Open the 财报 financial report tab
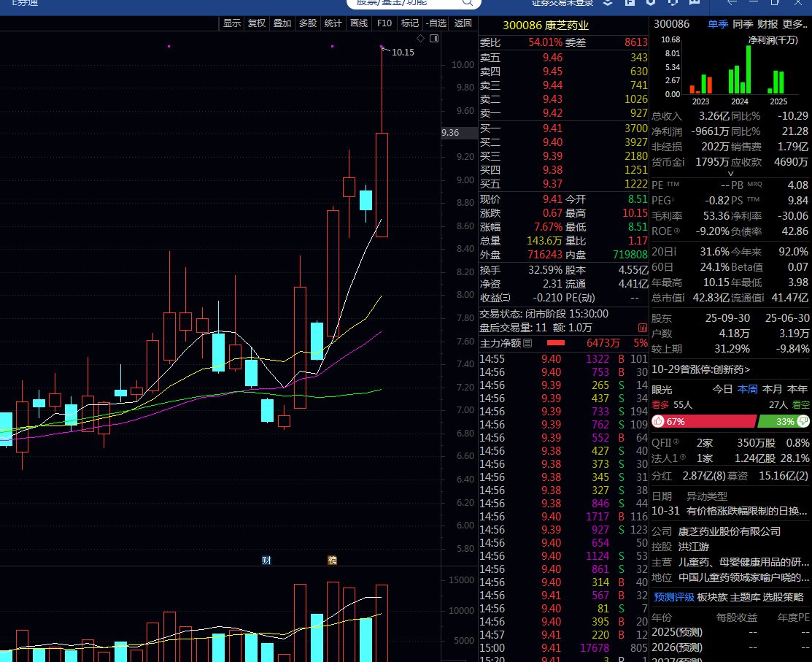This screenshot has width=812, height=662. tap(767, 24)
